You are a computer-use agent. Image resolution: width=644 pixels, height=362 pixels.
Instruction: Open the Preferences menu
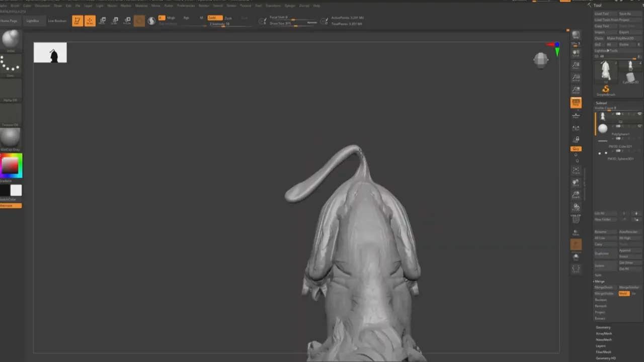point(186,6)
